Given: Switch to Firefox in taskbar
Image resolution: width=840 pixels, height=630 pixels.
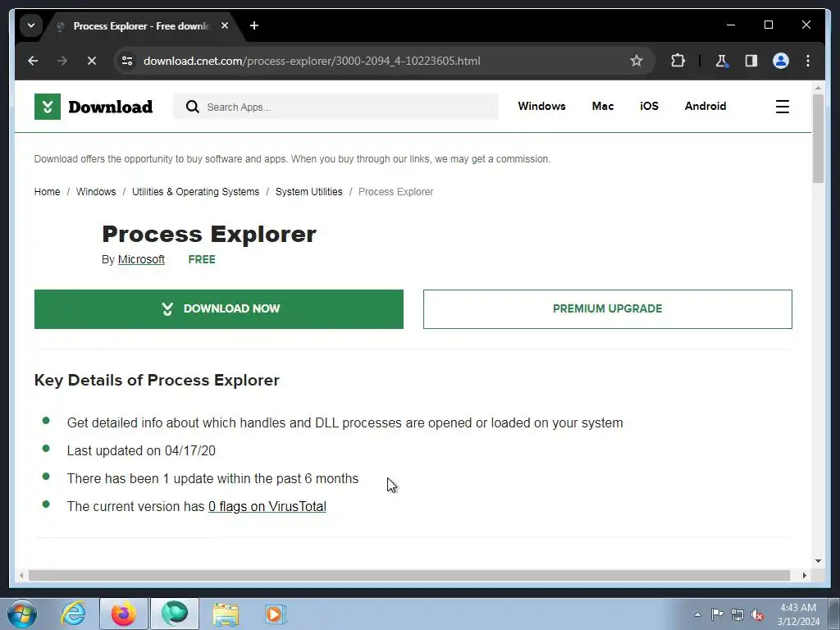Looking at the screenshot, I should (x=124, y=614).
